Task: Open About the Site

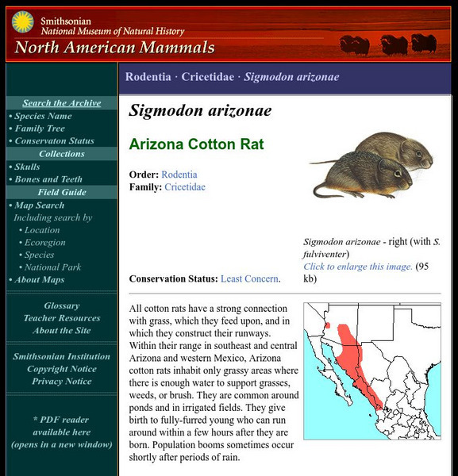Action: point(62,331)
